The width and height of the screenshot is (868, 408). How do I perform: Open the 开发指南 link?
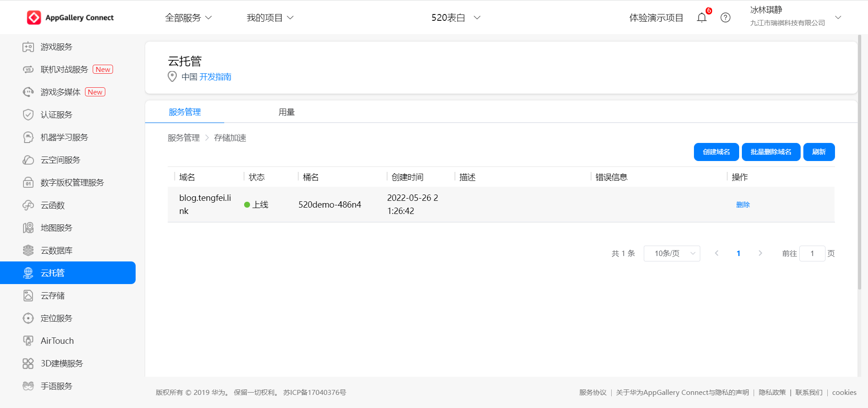215,77
